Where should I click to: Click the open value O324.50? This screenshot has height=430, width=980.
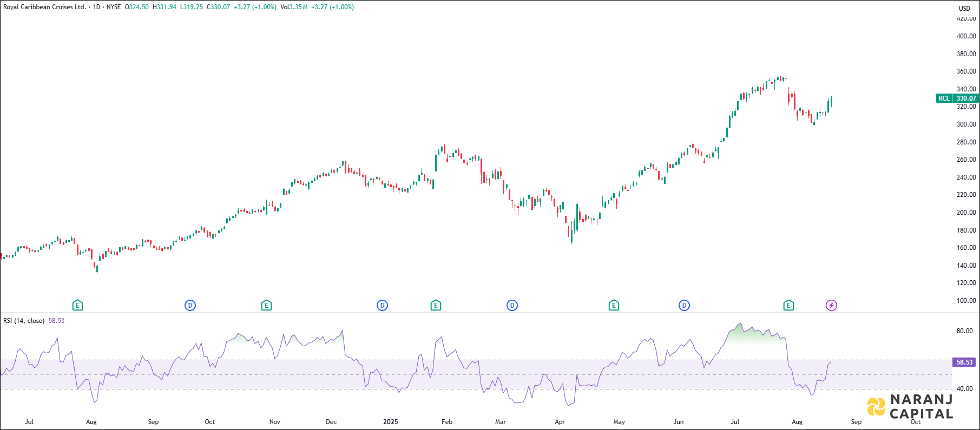pyautogui.click(x=137, y=7)
